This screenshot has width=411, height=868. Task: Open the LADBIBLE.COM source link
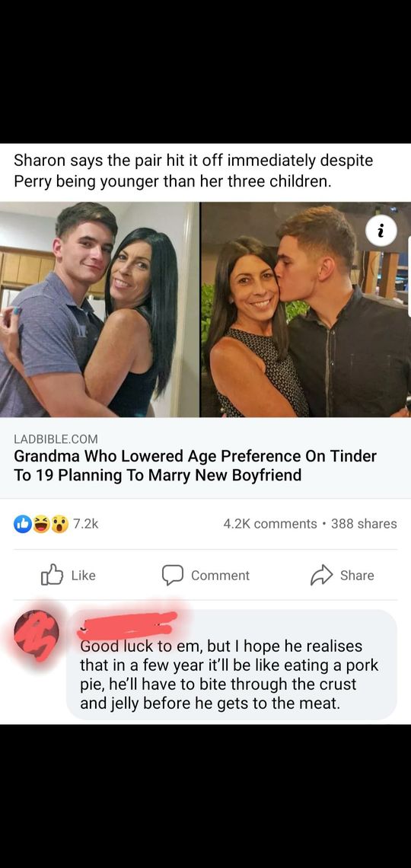(56, 439)
